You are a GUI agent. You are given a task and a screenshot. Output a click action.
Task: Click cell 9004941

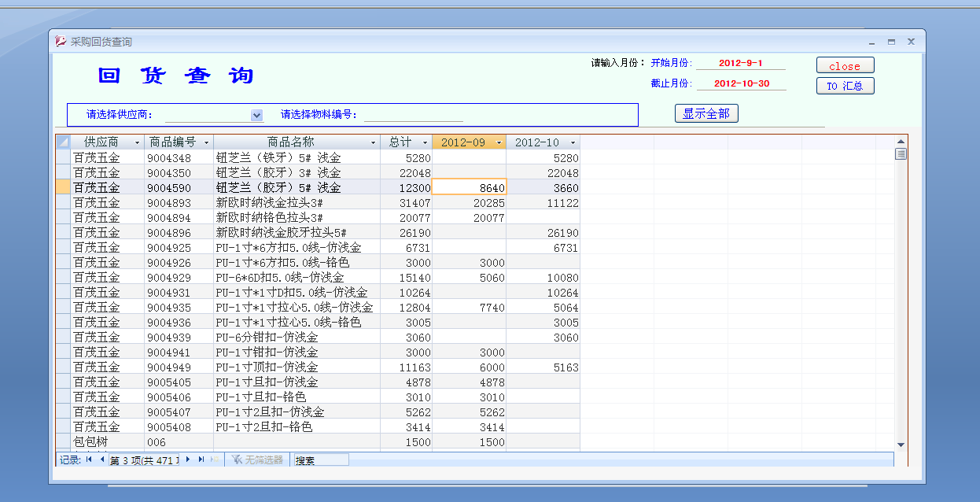pyautogui.click(x=179, y=352)
